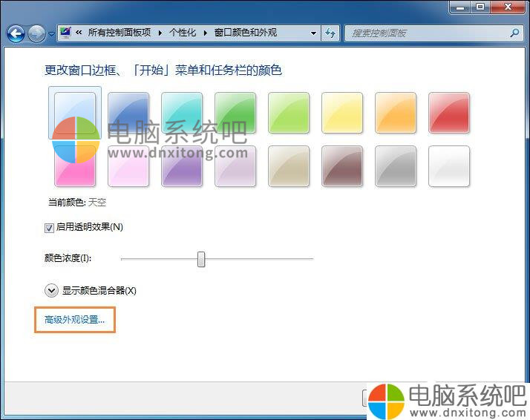Click 窗口颜色和外观 breadcrumb
The width and height of the screenshot is (530, 420).
[246, 33]
